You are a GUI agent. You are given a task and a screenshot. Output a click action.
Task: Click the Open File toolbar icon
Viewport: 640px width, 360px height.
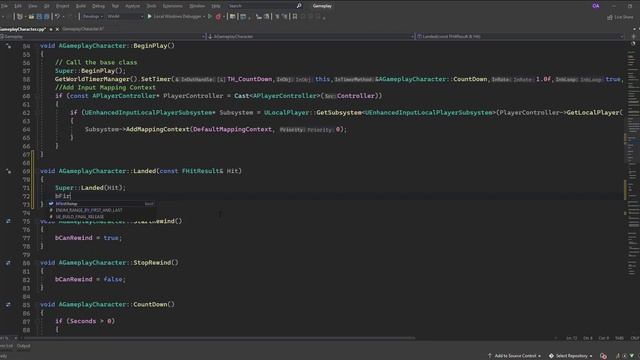coord(31,17)
